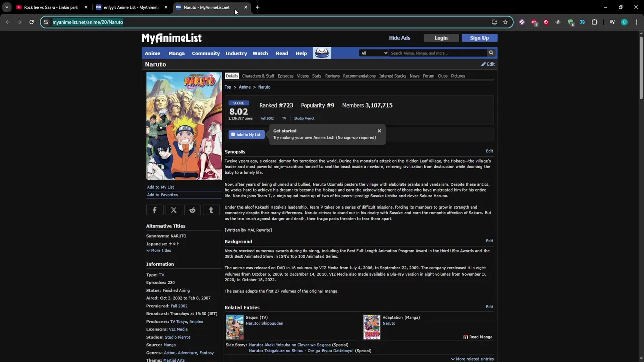Open new browser tab with plus icon
The image size is (644, 362).
coord(257,7)
